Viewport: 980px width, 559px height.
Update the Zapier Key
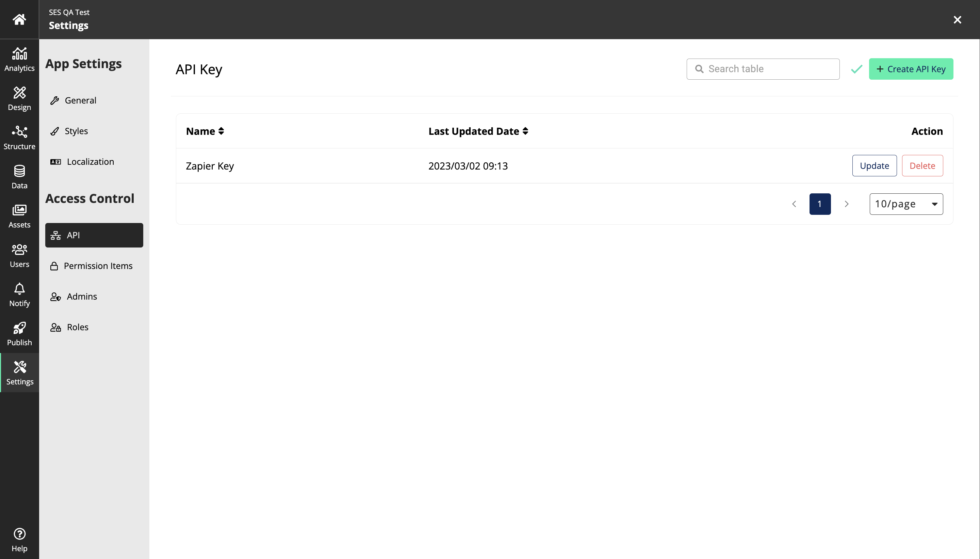874,165
